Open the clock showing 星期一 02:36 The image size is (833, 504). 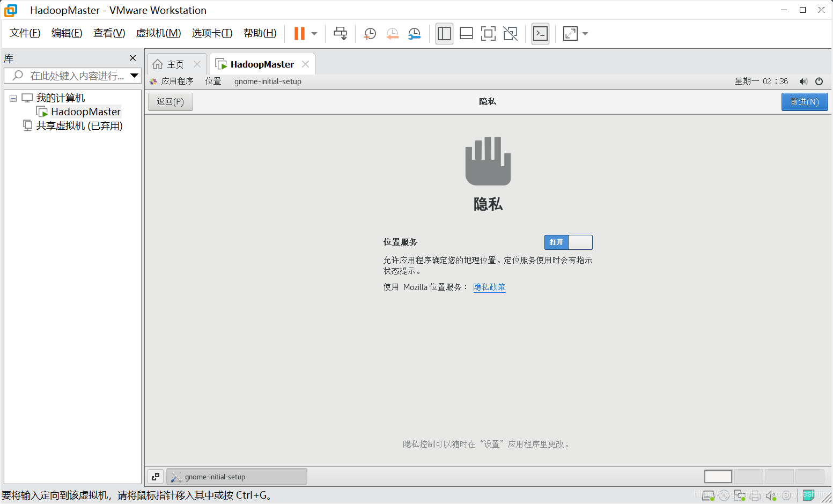(x=761, y=81)
